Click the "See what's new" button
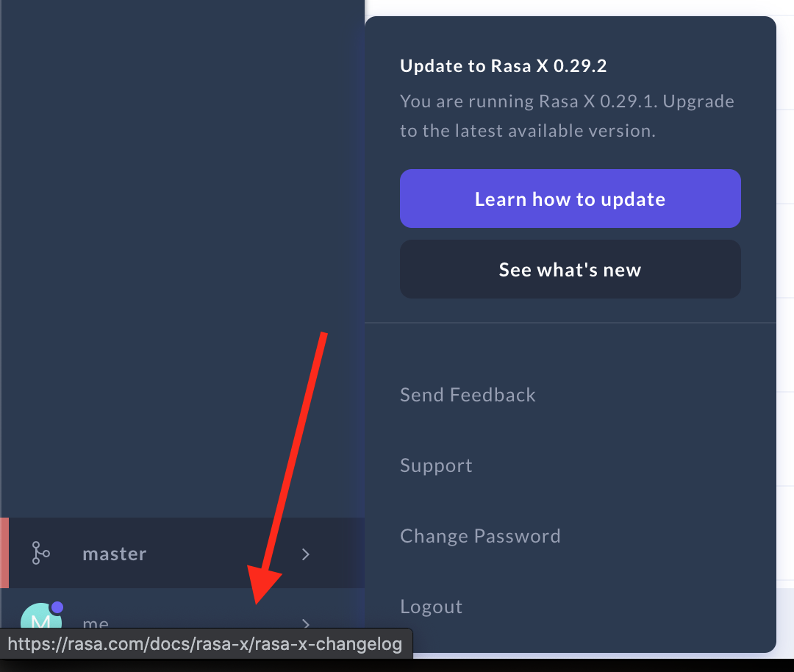 (x=570, y=269)
